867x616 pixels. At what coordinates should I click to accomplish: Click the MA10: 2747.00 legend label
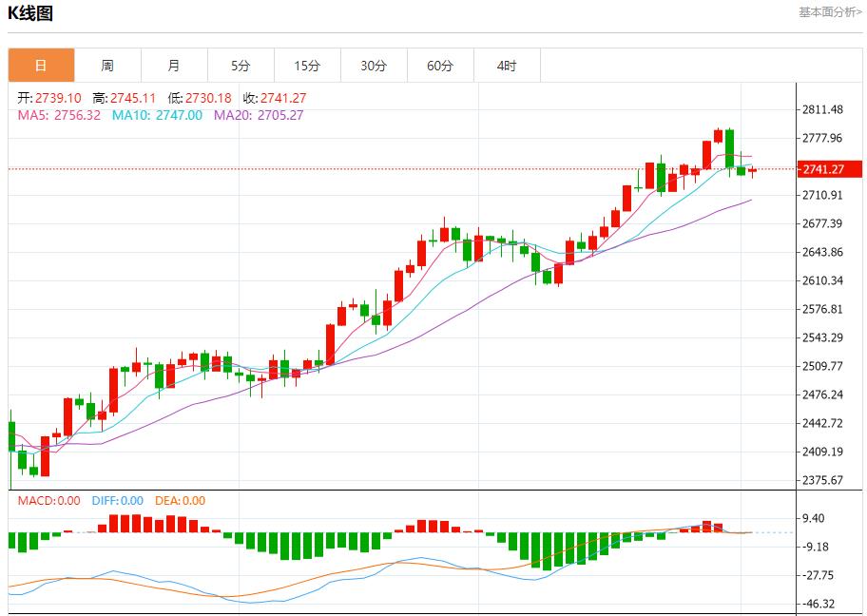157,115
